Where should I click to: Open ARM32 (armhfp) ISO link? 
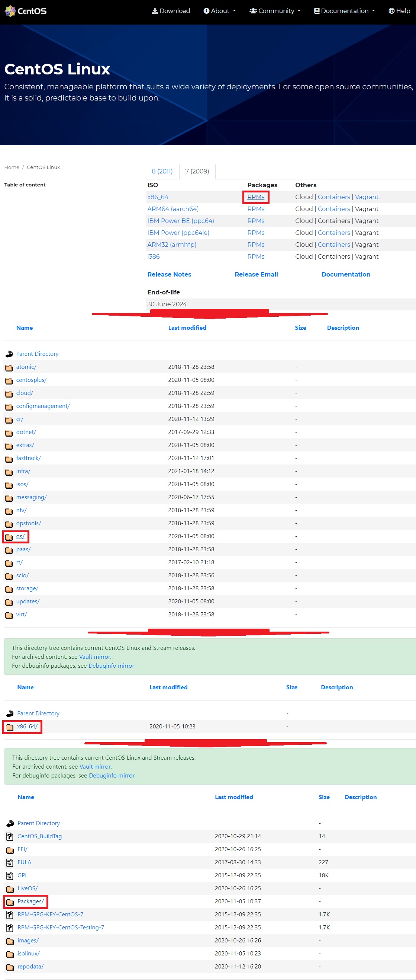pos(172,245)
